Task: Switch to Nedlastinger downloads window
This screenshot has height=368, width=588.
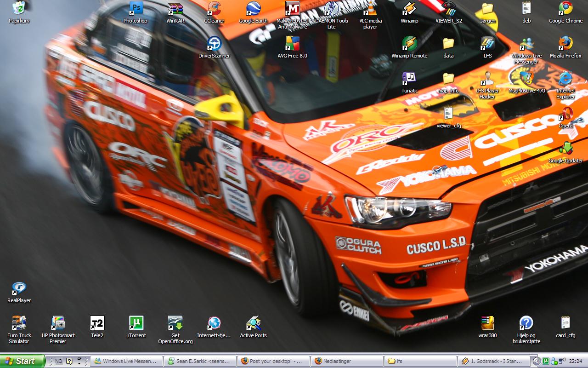Action: tap(347, 361)
